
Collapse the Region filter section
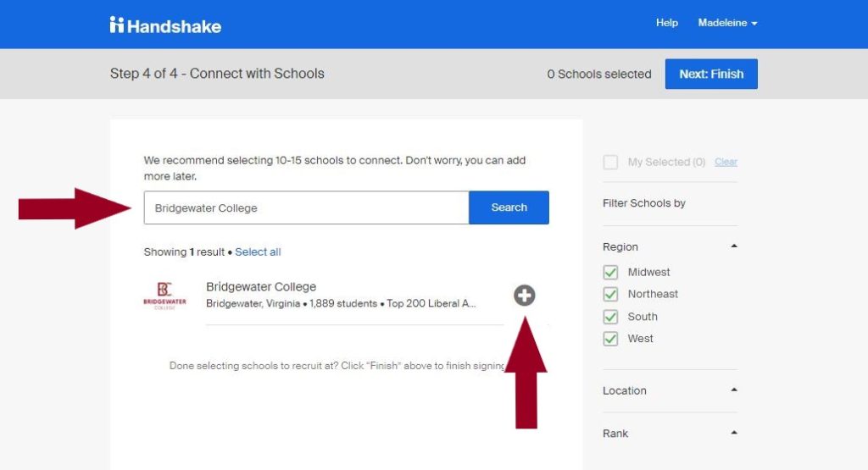pos(734,246)
